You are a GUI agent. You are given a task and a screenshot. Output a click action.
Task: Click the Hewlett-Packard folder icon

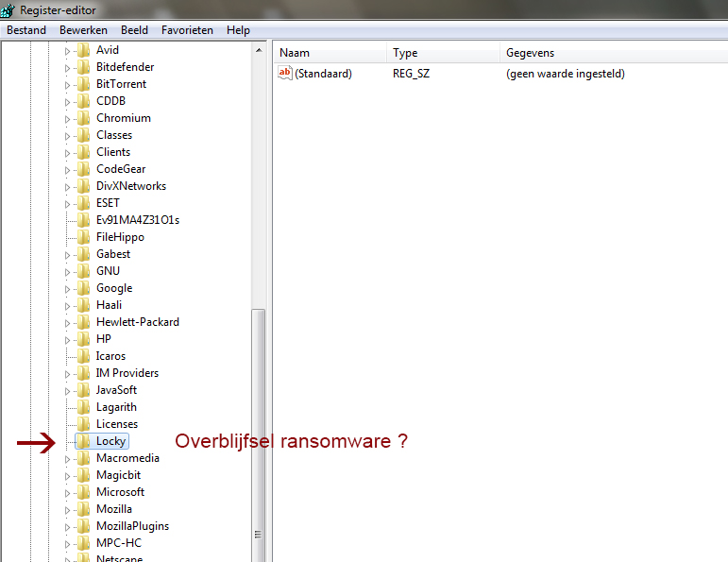point(84,322)
